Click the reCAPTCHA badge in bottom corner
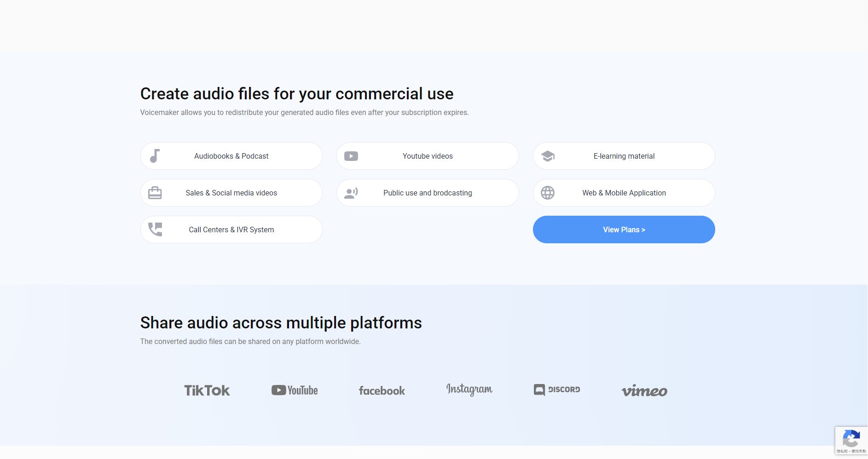Viewport: 868px width, 459px height. click(851, 440)
